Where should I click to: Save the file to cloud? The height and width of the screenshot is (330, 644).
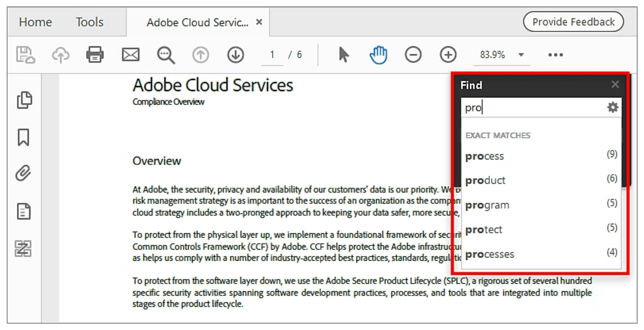(26, 54)
